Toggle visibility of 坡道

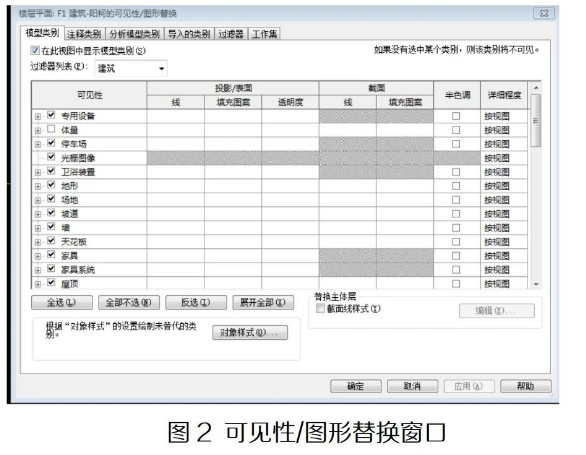coord(51,213)
